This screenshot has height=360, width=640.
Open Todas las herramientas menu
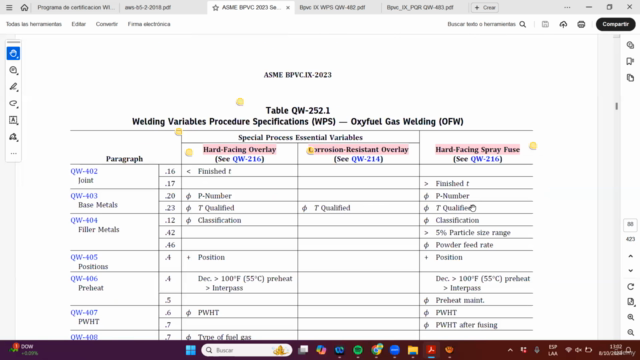coord(34,24)
